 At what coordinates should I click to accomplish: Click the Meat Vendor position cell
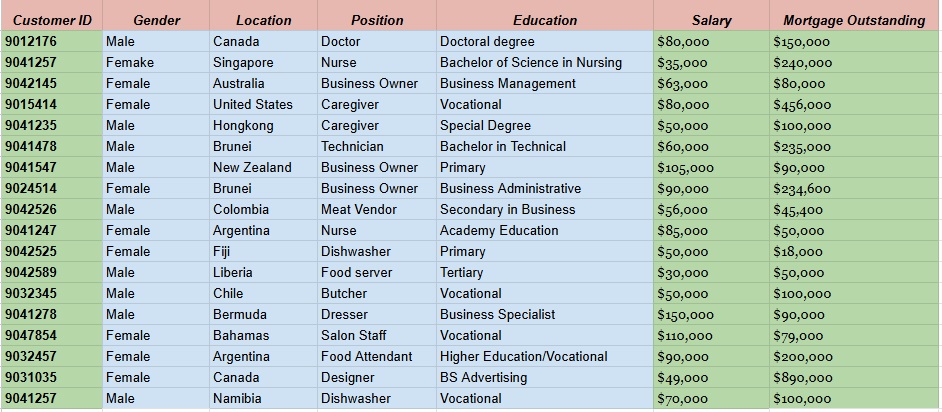377,210
